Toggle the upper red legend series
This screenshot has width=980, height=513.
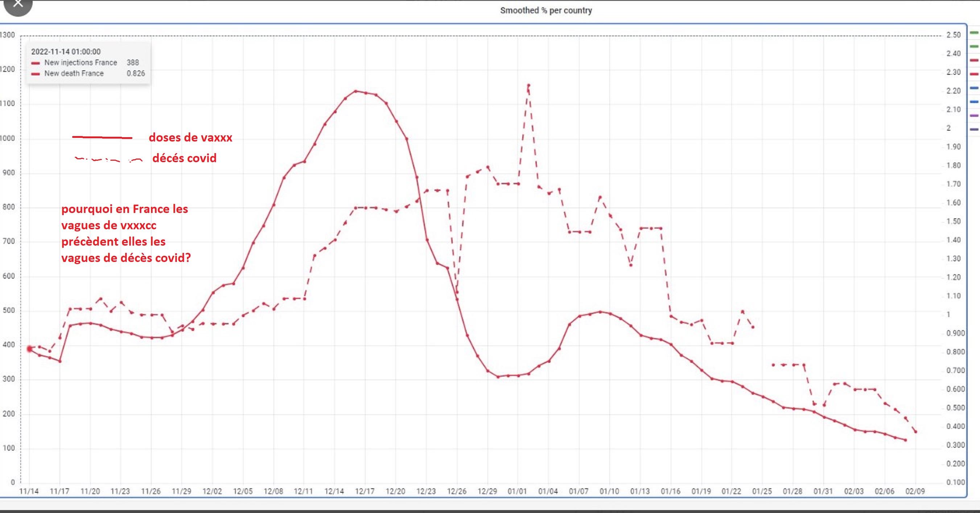[974, 60]
